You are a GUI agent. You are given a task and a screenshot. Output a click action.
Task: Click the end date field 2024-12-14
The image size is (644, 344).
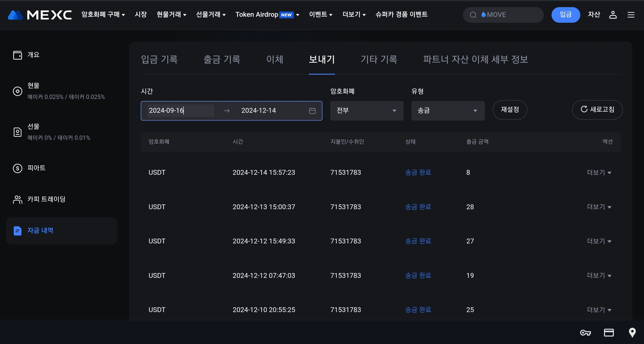(259, 111)
